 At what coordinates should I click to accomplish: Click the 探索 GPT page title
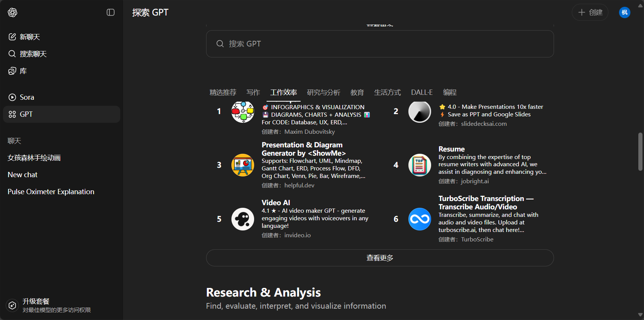[x=150, y=12]
